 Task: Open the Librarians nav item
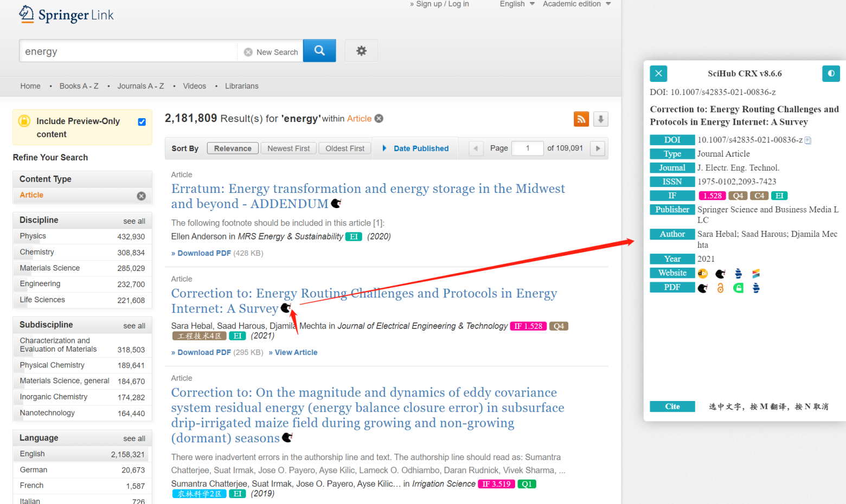242,86
